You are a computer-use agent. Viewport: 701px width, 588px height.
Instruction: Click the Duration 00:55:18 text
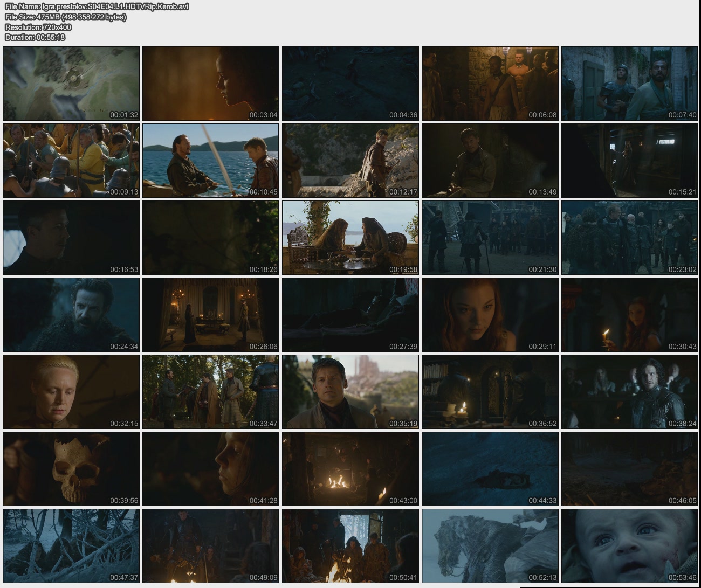35,37
